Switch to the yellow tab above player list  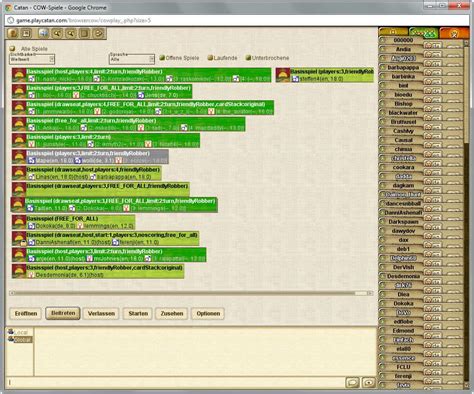pyautogui.click(x=393, y=32)
